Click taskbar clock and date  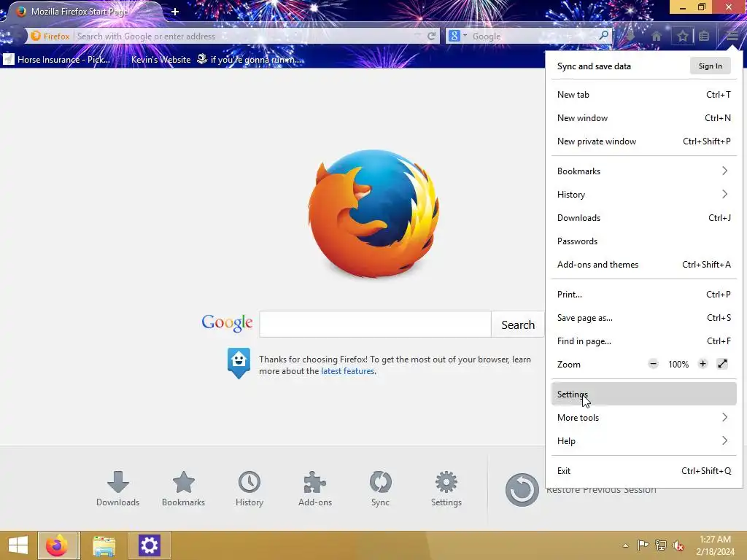pos(715,545)
